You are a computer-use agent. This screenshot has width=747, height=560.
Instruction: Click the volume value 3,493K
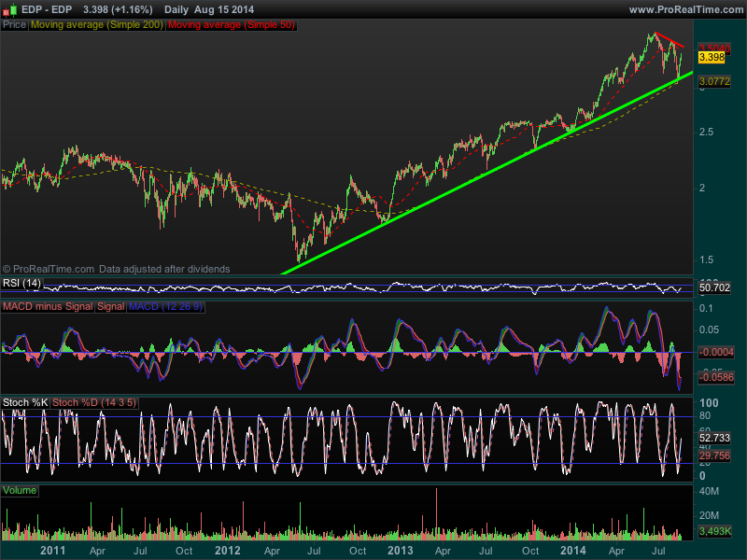(x=715, y=531)
